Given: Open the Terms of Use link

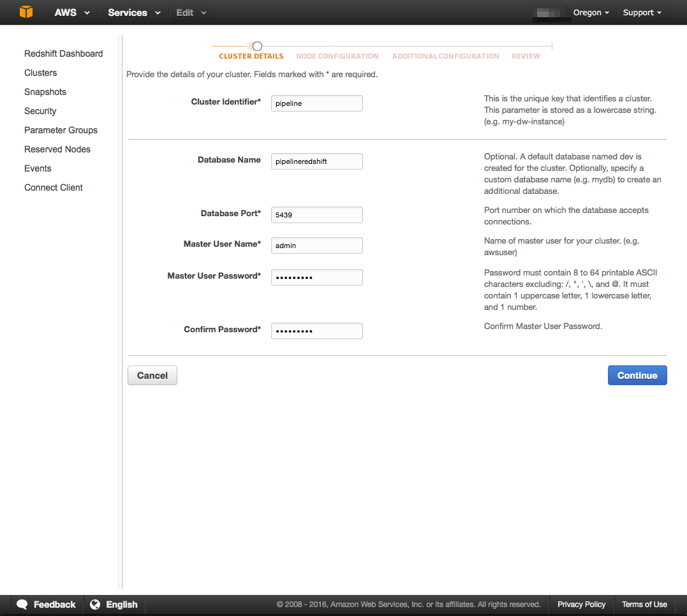Looking at the screenshot, I should tap(644, 605).
